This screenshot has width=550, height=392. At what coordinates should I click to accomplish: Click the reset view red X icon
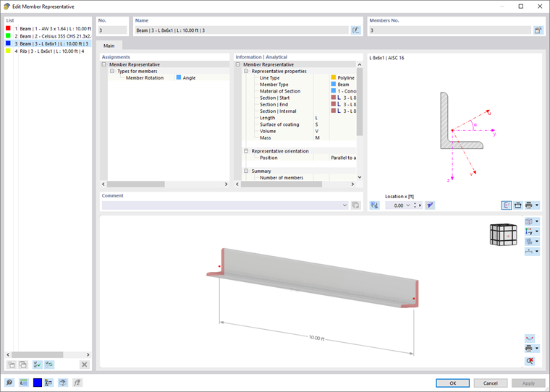coord(530,361)
